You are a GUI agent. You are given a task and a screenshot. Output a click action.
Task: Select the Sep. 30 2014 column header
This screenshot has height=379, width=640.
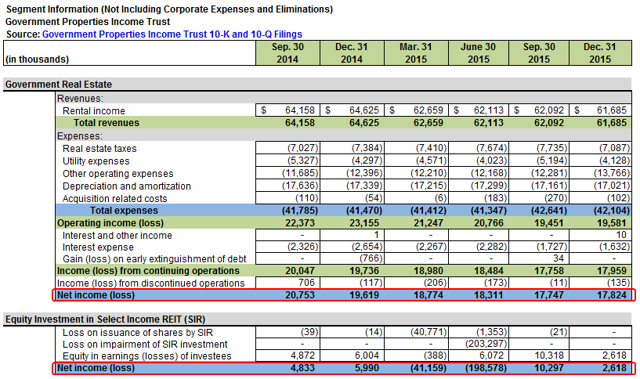point(288,53)
